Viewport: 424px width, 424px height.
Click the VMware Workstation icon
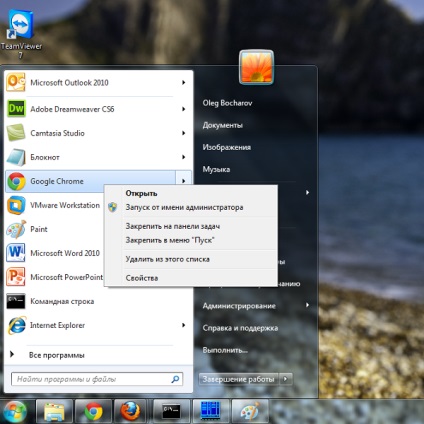coord(16,205)
